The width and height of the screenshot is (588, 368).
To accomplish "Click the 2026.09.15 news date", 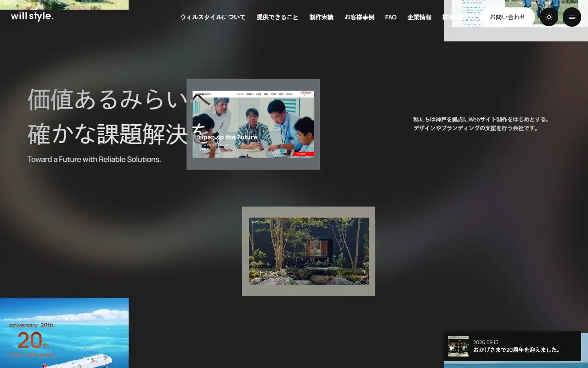I will [486, 342].
